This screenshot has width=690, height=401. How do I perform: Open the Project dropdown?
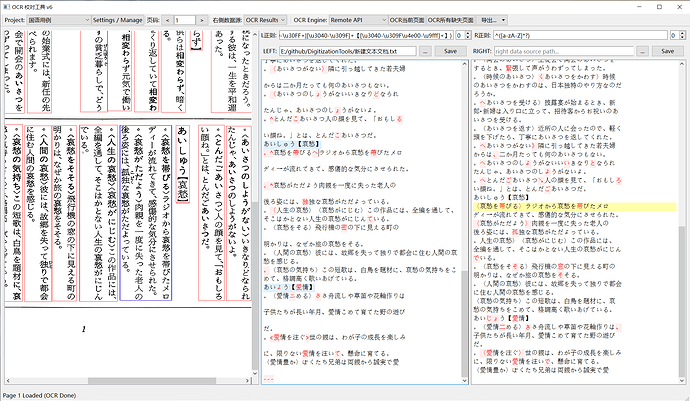tap(56, 20)
